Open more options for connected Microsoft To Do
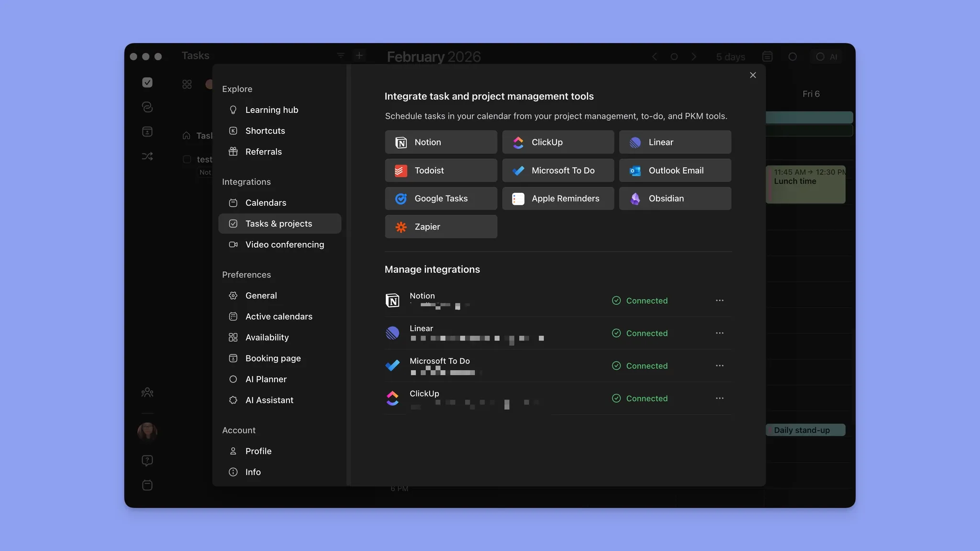The width and height of the screenshot is (980, 551). 720,365
